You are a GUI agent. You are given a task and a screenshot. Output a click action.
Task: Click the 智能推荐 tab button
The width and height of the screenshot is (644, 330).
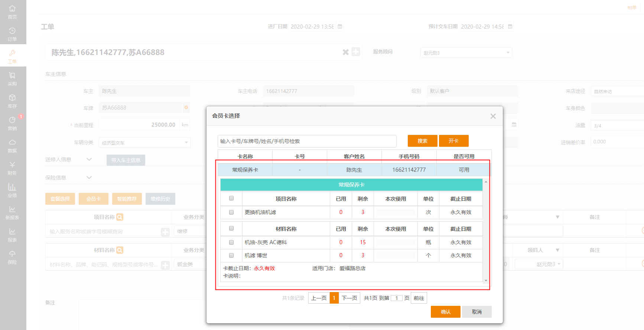pos(127,199)
